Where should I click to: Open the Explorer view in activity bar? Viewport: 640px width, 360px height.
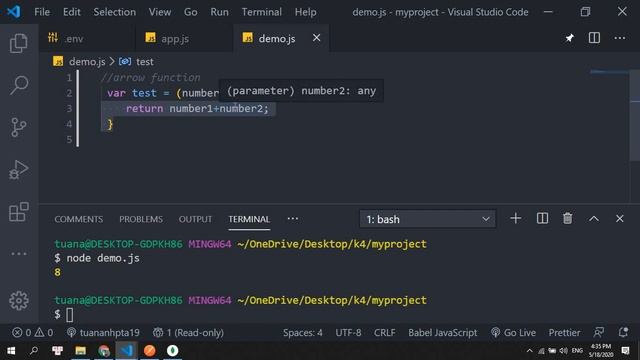(x=19, y=43)
